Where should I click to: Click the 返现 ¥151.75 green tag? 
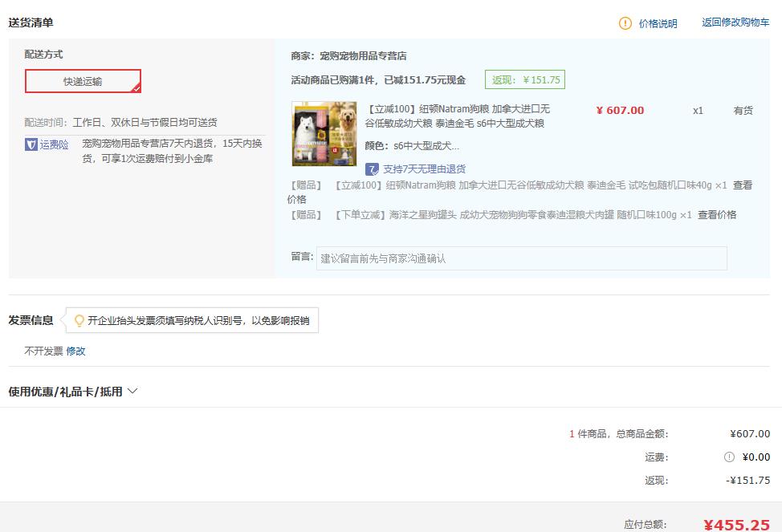pyautogui.click(x=524, y=79)
